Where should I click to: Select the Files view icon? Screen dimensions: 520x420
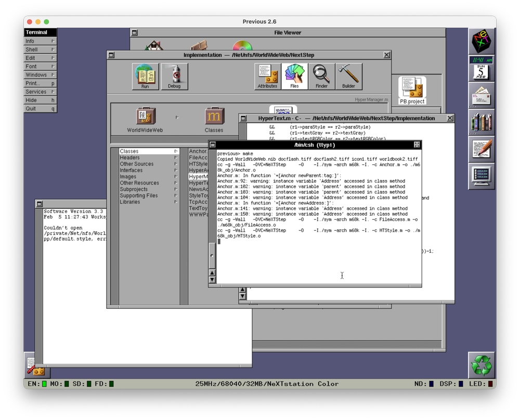tap(294, 76)
